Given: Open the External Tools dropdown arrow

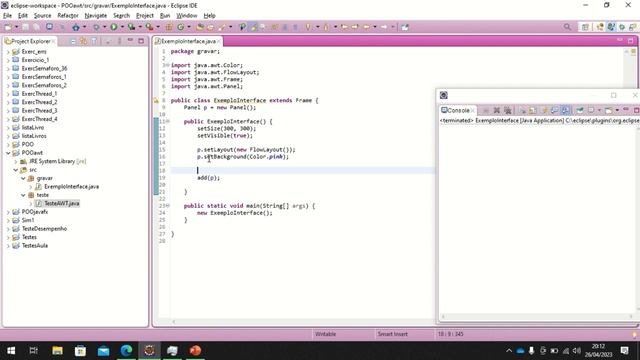Looking at the screenshot, I should coord(158,27).
